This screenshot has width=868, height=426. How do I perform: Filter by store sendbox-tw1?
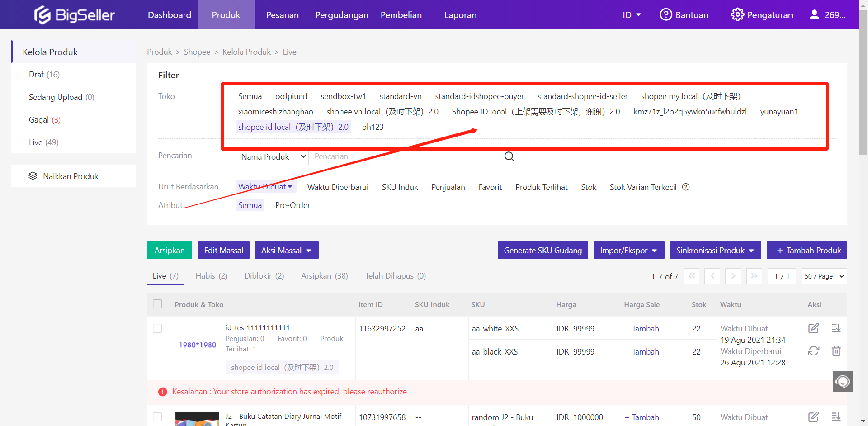[x=343, y=96]
